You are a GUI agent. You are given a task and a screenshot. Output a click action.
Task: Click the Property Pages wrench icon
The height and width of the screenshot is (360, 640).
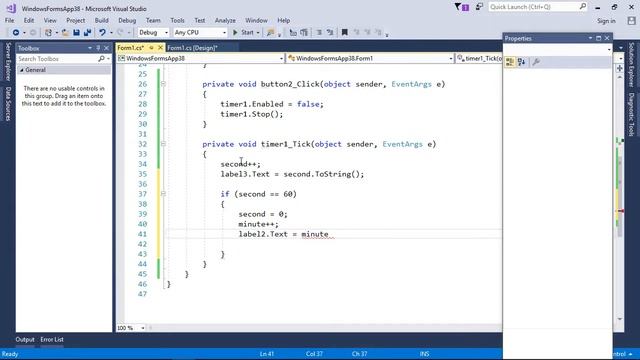536,62
